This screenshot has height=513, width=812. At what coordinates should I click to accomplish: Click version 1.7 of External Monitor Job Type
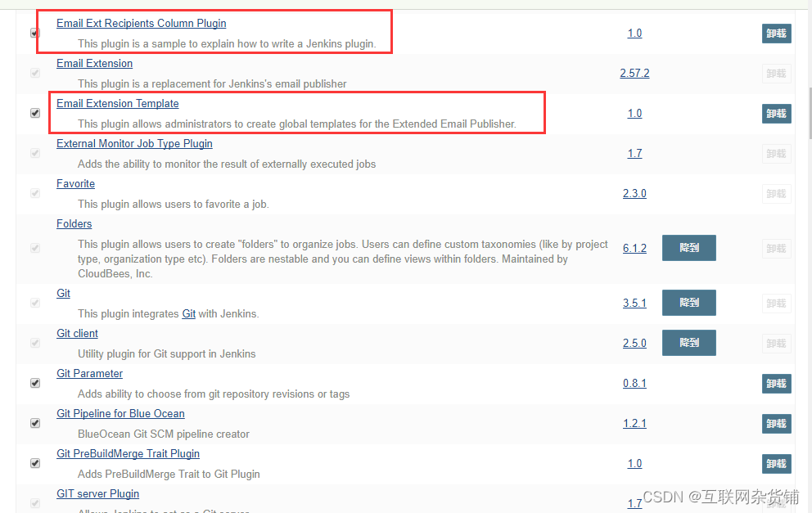[635, 153]
